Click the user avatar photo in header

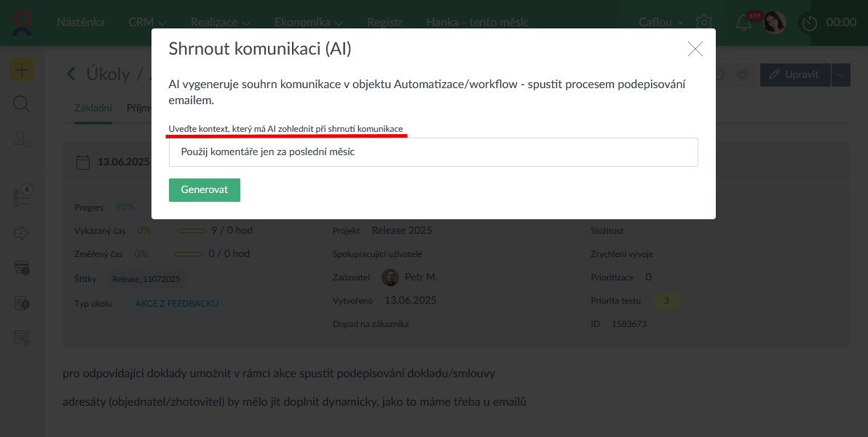point(774,23)
